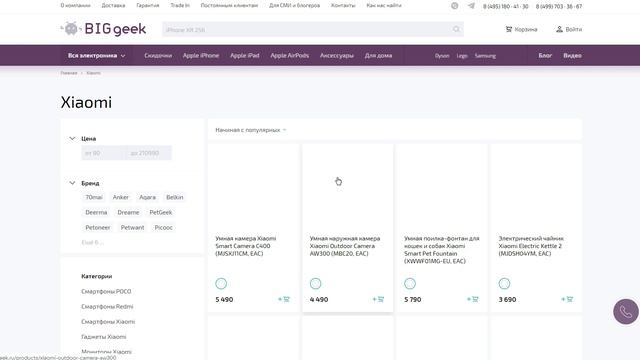The width and height of the screenshot is (640, 360).
Task: Open the Корзина cart
Action: pyautogui.click(x=521, y=29)
